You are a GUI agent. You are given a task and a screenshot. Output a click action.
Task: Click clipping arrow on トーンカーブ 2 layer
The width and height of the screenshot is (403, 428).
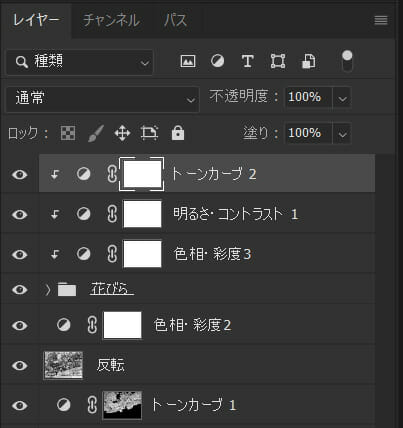pos(55,174)
